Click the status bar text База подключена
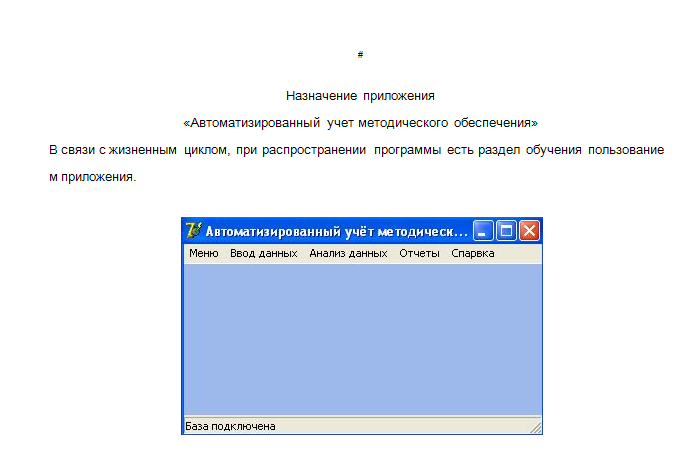This screenshot has height=449, width=677. (230, 426)
